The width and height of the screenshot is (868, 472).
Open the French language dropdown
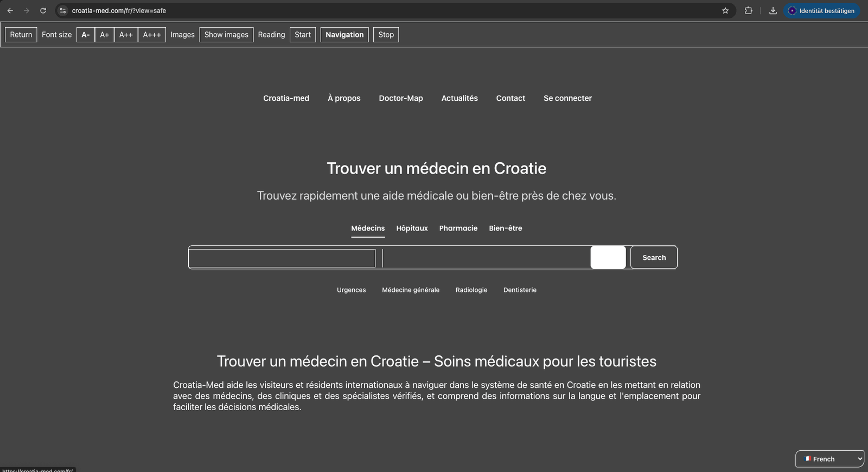pos(829,459)
